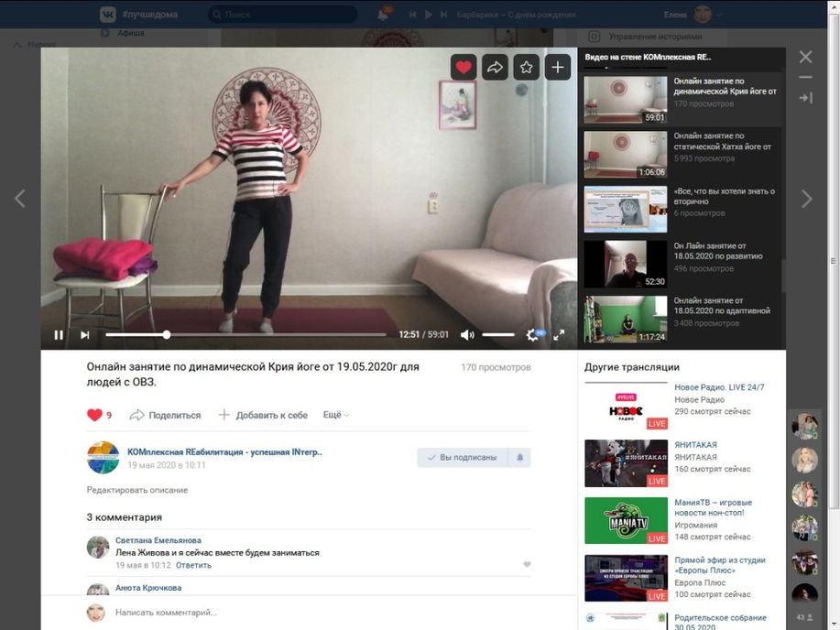The image size is (840, 630).
Task: Go to next video with right chevron
Action: [806, 199]
